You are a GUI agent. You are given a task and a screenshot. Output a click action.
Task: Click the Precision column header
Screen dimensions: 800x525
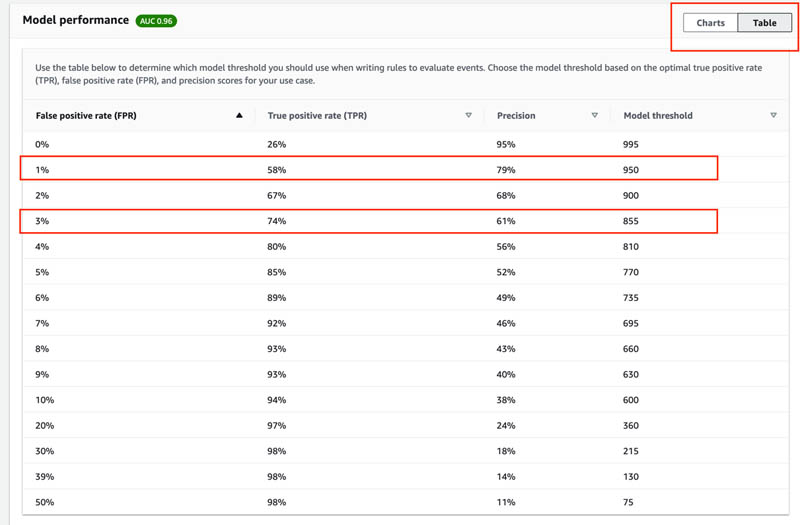pos(516,116)
